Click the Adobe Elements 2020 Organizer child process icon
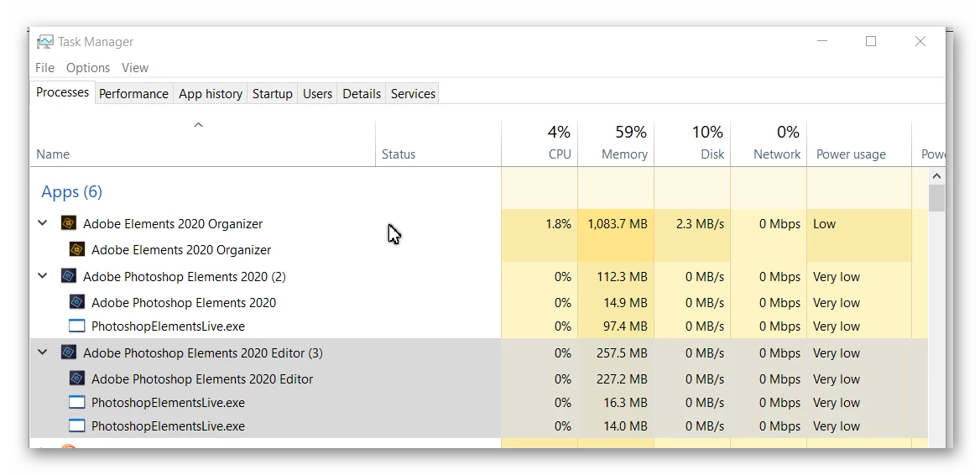 click(77, 250)
